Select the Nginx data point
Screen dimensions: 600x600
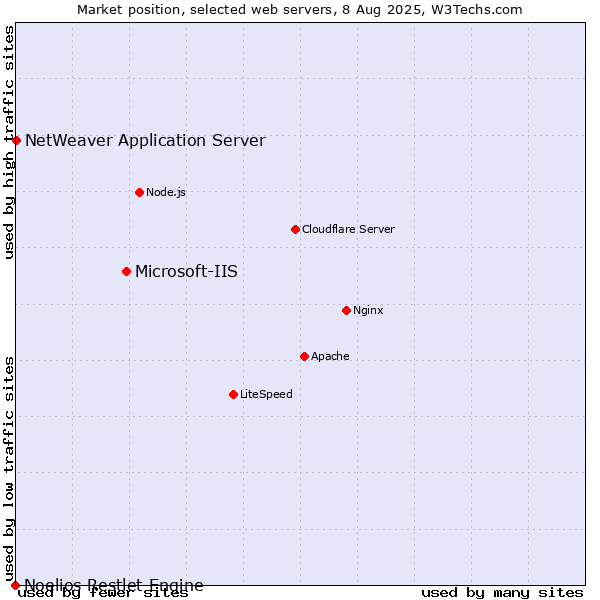(x=347, y=311)
